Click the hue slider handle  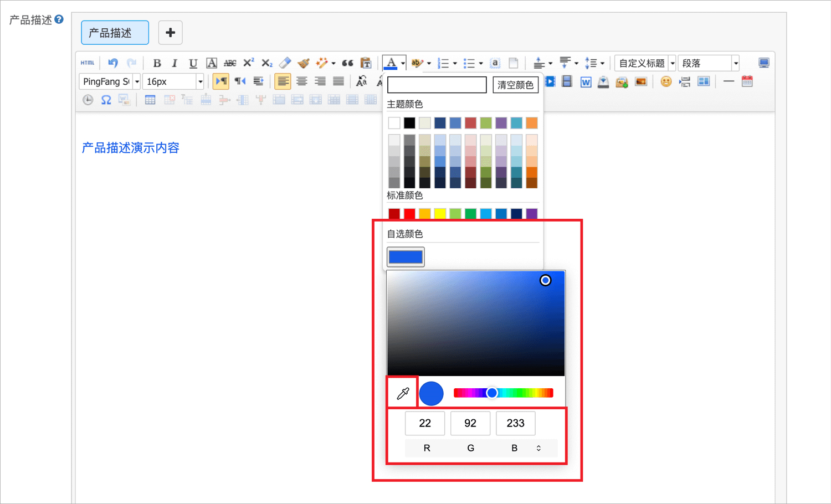coord(491,393)
